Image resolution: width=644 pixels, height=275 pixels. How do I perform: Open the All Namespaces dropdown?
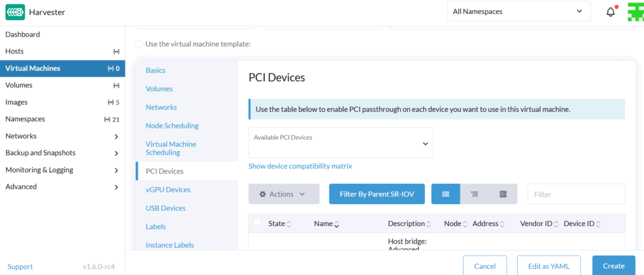coord(519,11)
